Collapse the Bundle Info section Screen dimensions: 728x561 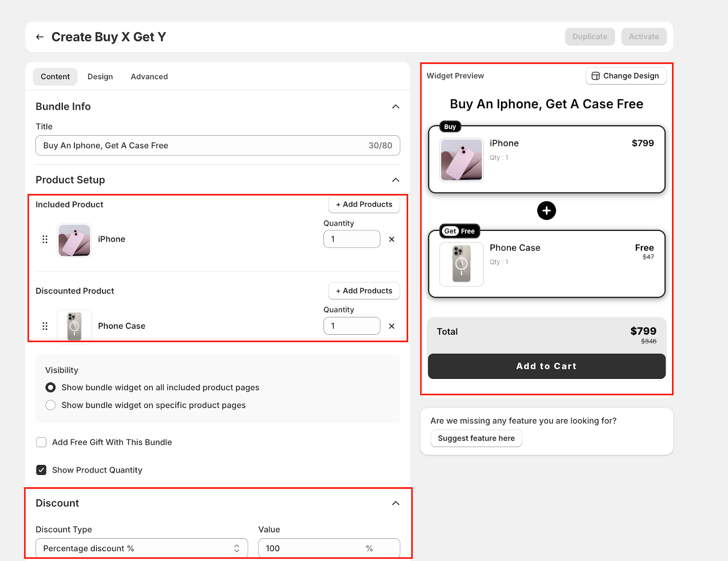[395, 107]
